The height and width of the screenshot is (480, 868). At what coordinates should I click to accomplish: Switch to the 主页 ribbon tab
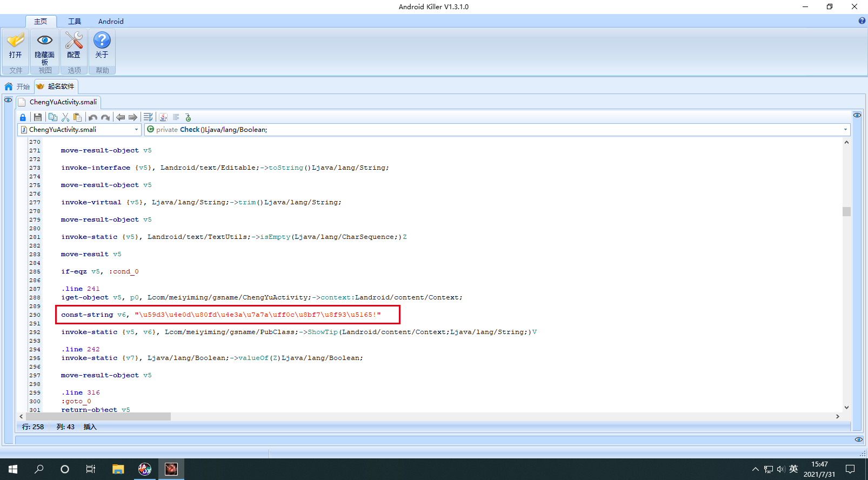pyautogui.click(x=41, y=22)
